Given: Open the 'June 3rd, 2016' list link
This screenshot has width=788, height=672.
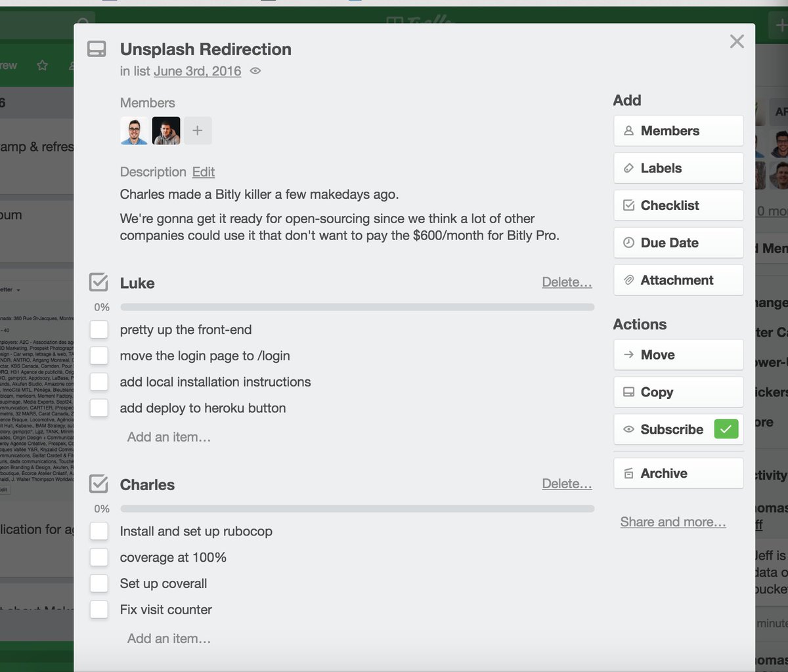Looking at the screenshot, I should click(x=198, y=71).
